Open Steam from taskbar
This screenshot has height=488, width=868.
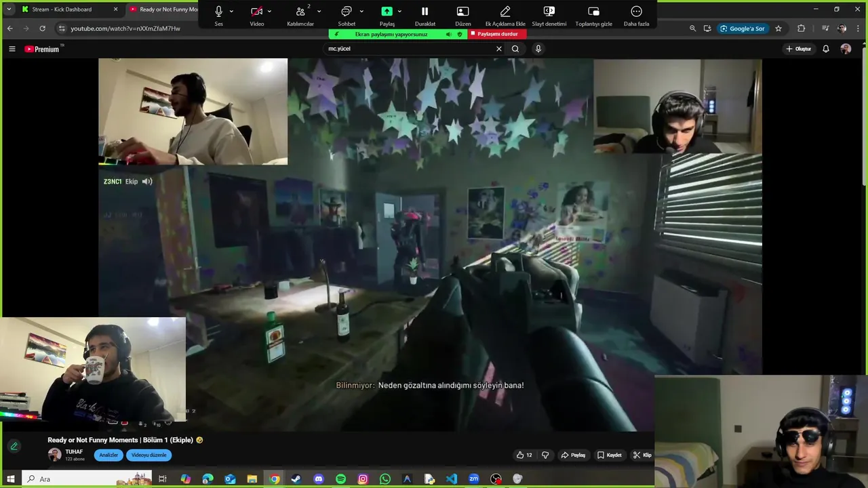tap(296, 479)
